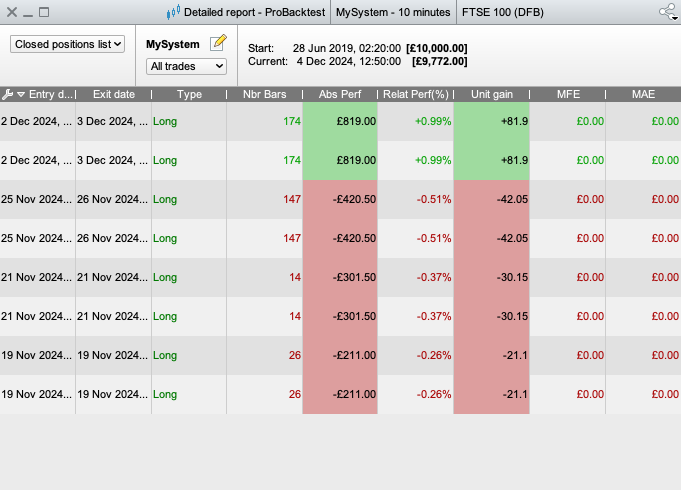681x490 pixels.
Task: Select the Unit gain column header
Action: click(x=491, y=94)
